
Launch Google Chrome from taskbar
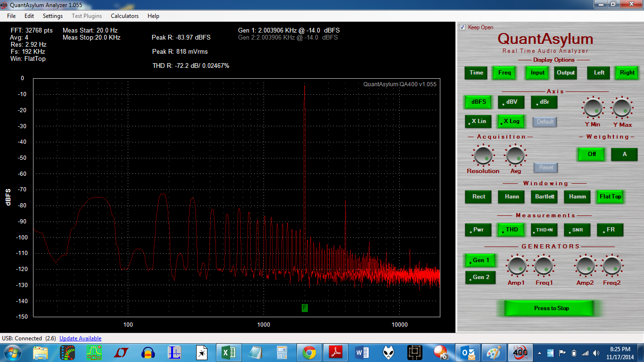pos(309,353)
